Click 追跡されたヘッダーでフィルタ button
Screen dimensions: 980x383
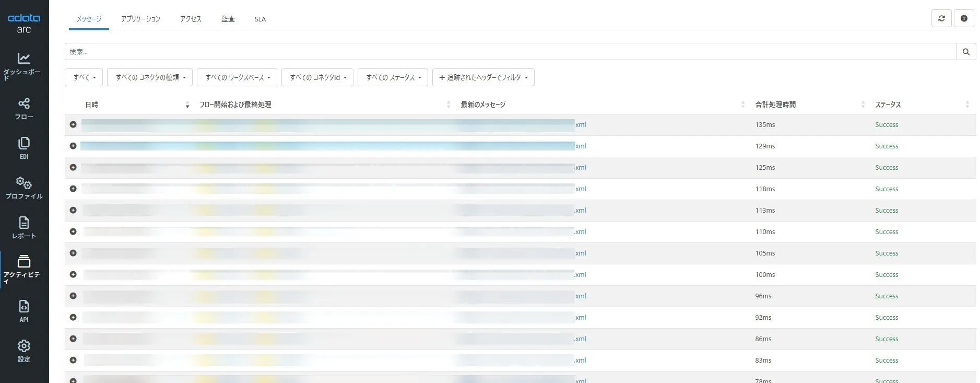tap(483, 77)
